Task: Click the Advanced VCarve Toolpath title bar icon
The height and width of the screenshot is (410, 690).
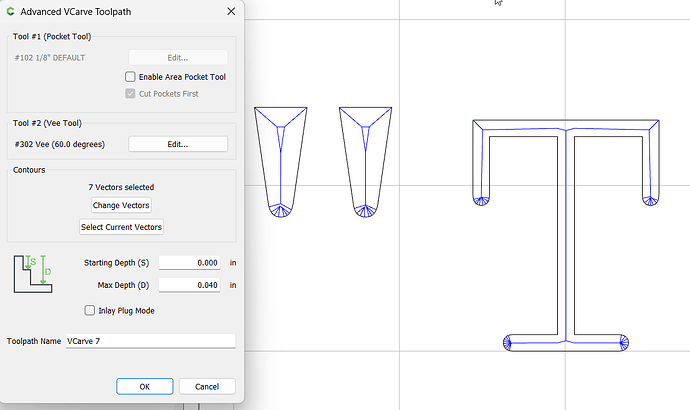Action: click(x=10, y=11)
